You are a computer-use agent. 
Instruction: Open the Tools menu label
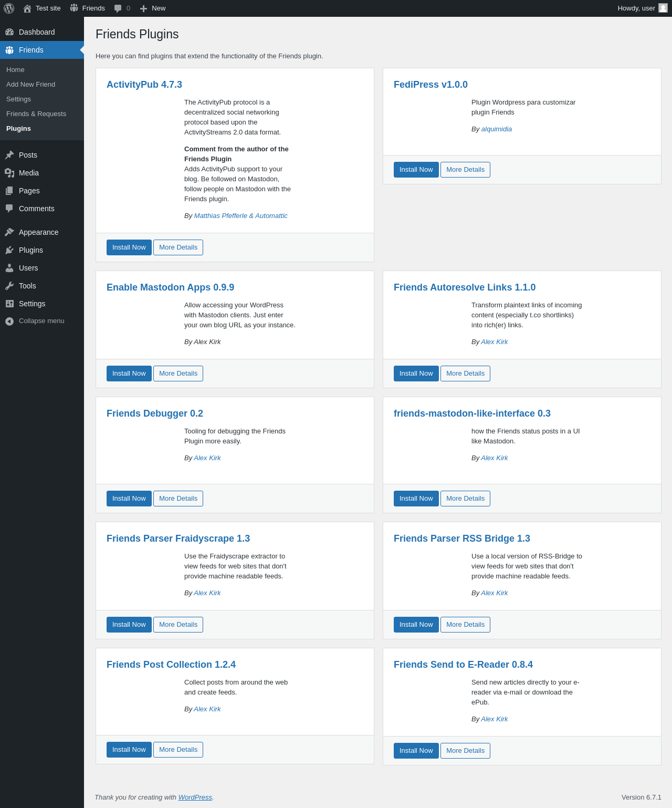(x=27, y=286)
